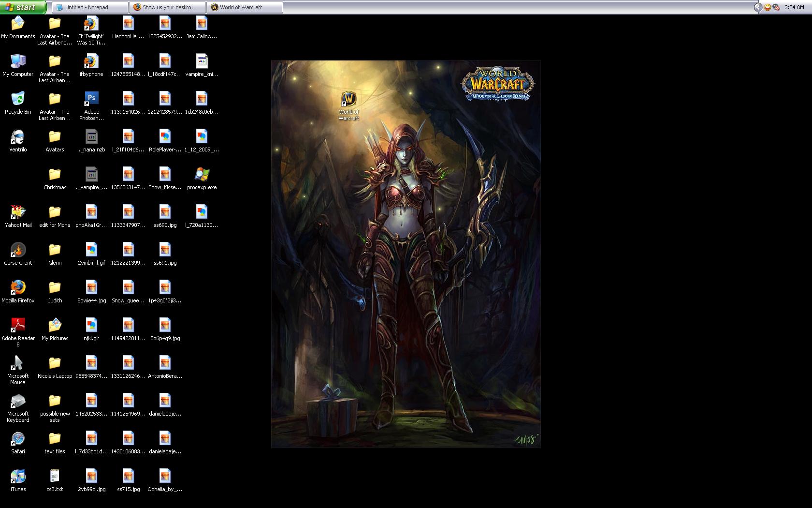Select the 1_12_2009_ image file

[x=202, y=141]
